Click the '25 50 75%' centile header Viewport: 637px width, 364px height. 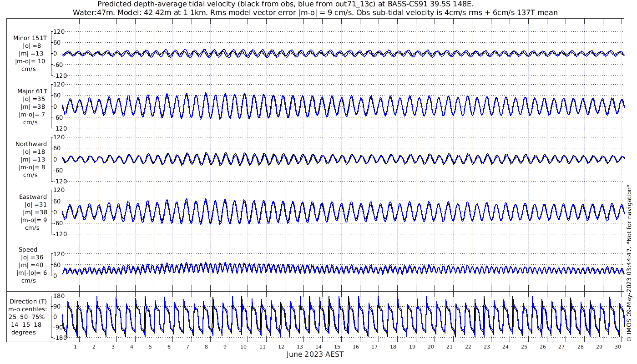(28, 317)
